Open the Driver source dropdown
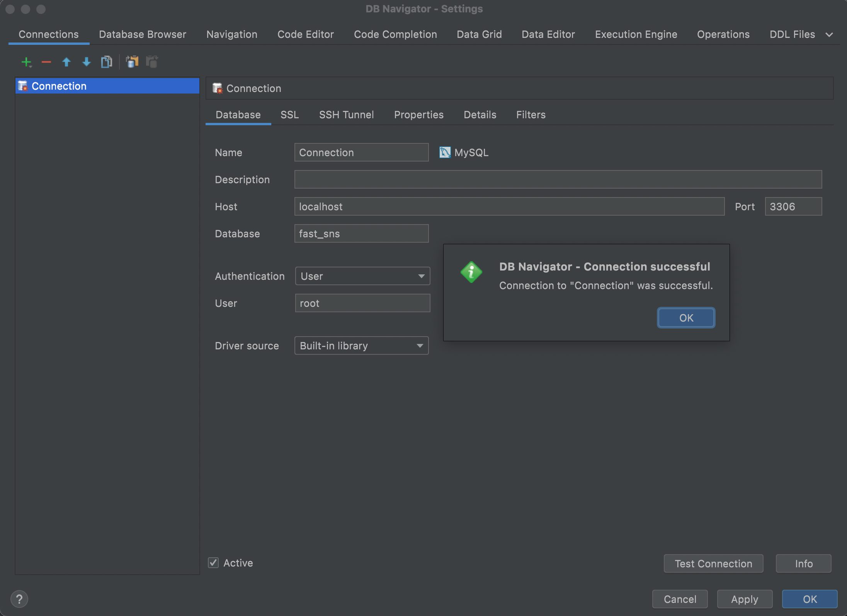Image resolution: width=847 pixels, height=616 pixels. (x=361, y=345)
